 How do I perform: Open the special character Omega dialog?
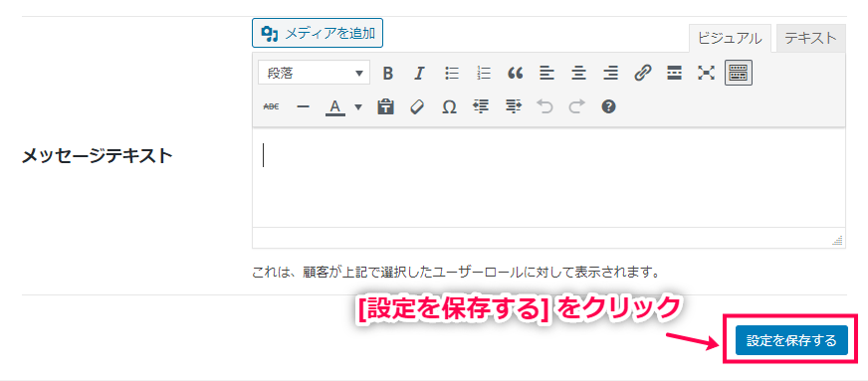pyautogui.click(x=449, y=106)
